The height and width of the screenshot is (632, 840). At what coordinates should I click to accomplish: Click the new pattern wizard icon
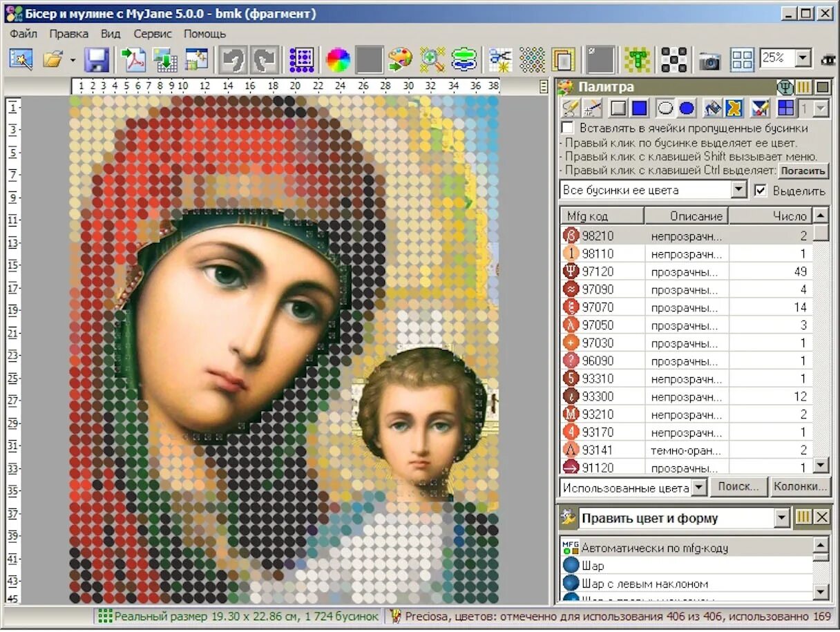pos(21,60)
